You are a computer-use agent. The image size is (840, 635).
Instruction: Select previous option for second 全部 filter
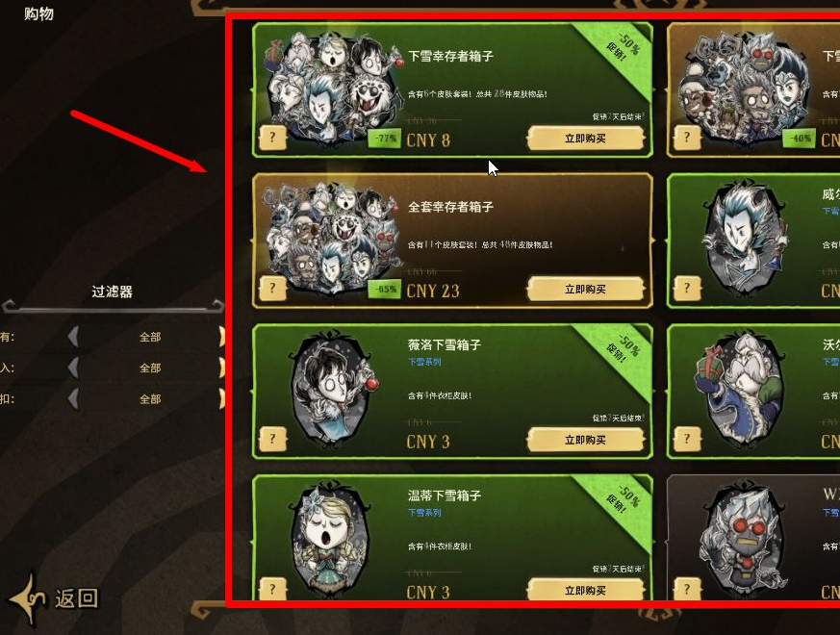tap(73, 368)
